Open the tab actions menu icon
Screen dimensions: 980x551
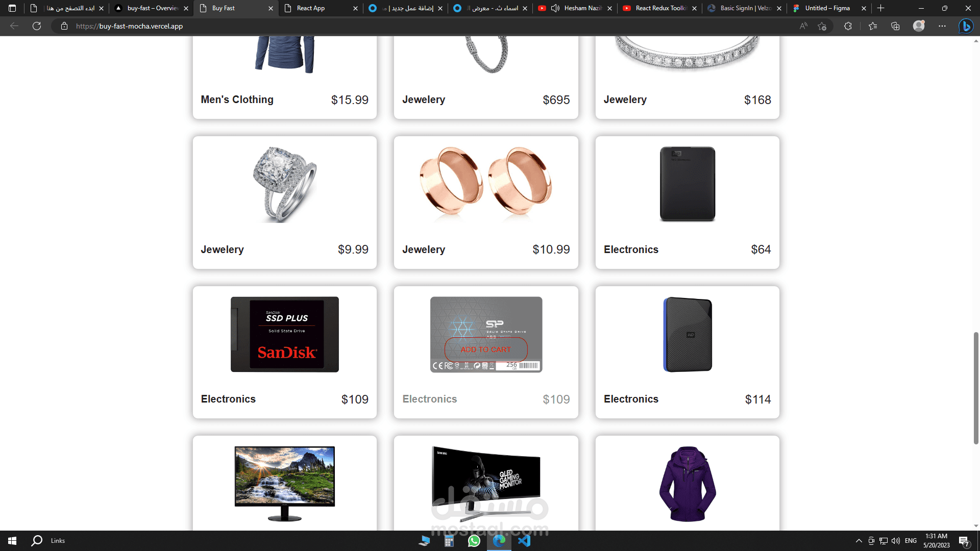pyautogui.click(x=12, y=8)
